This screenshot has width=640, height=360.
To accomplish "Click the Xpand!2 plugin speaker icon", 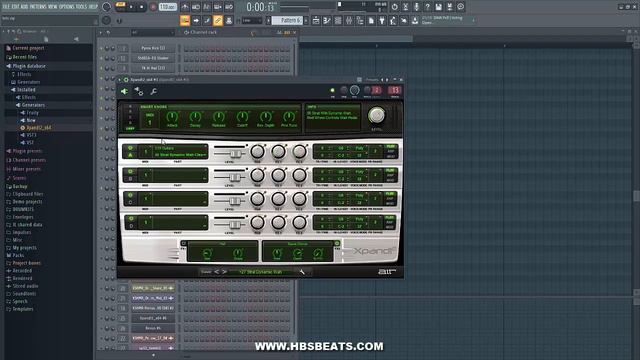I will tap(124, 92).
